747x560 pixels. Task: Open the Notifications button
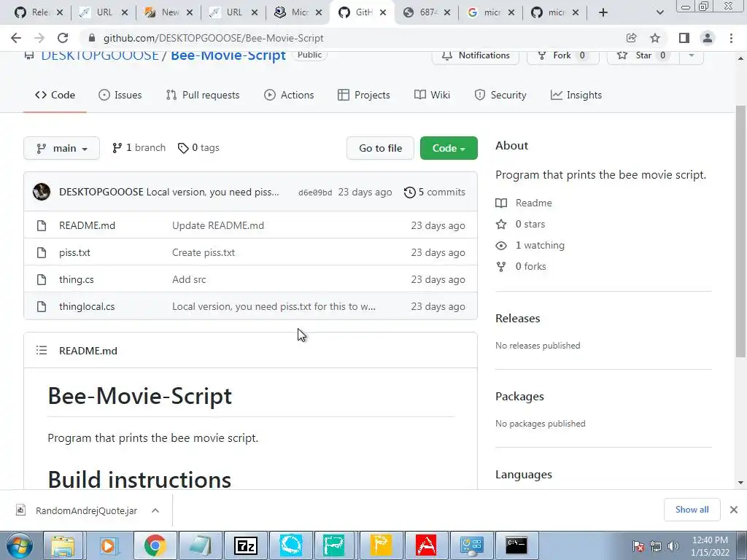pos(476,55)
